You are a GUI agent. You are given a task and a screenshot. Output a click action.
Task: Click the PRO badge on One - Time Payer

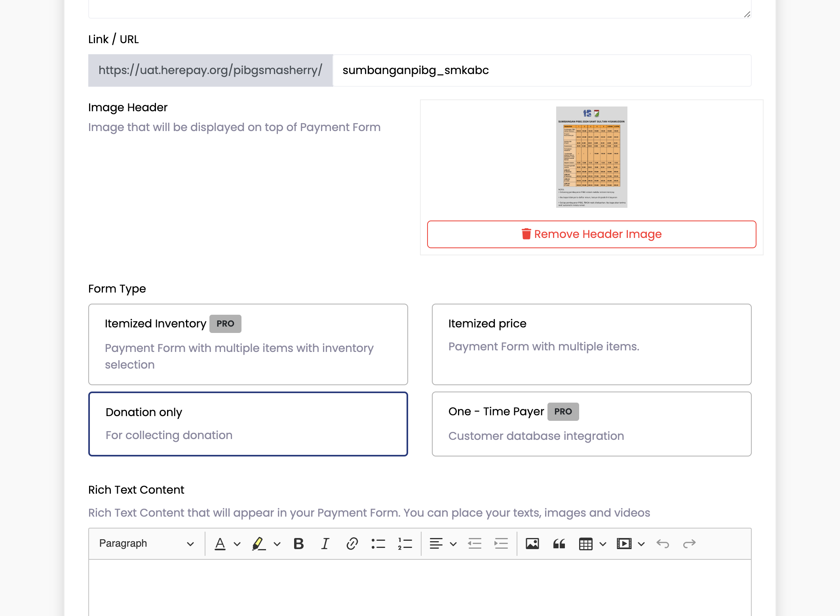coord(563,412)
